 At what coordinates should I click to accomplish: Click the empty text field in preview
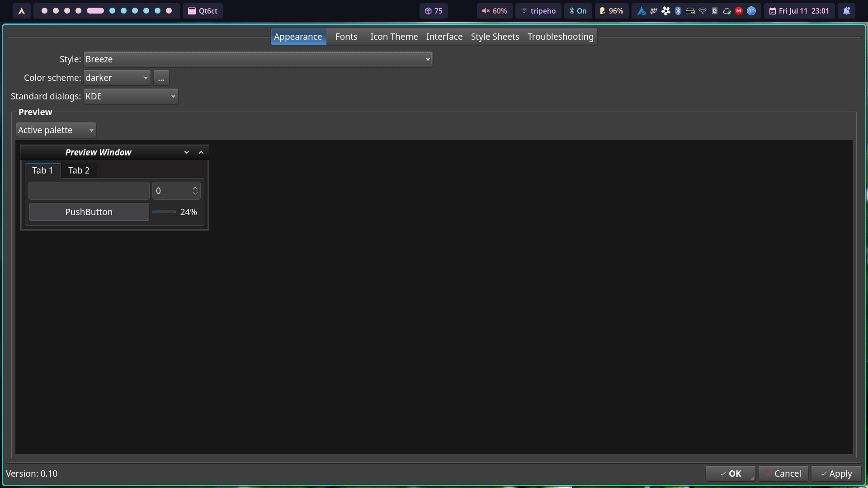(89, 191)
